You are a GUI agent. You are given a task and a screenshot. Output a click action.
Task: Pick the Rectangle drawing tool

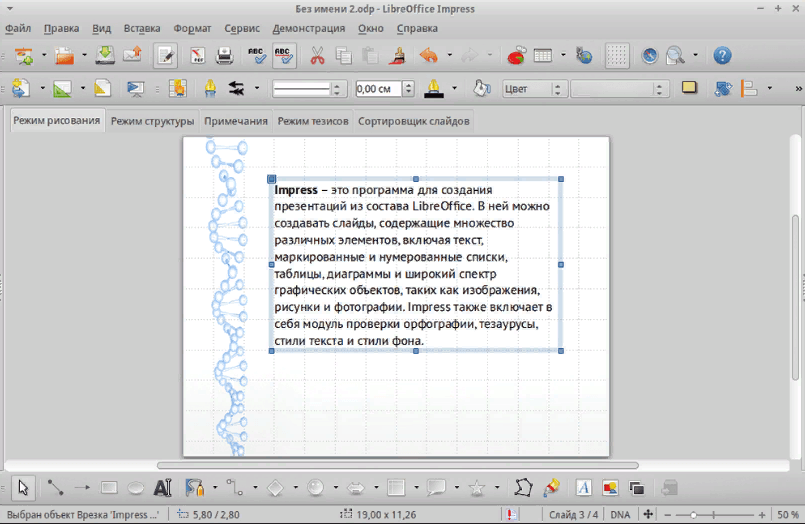109,488
